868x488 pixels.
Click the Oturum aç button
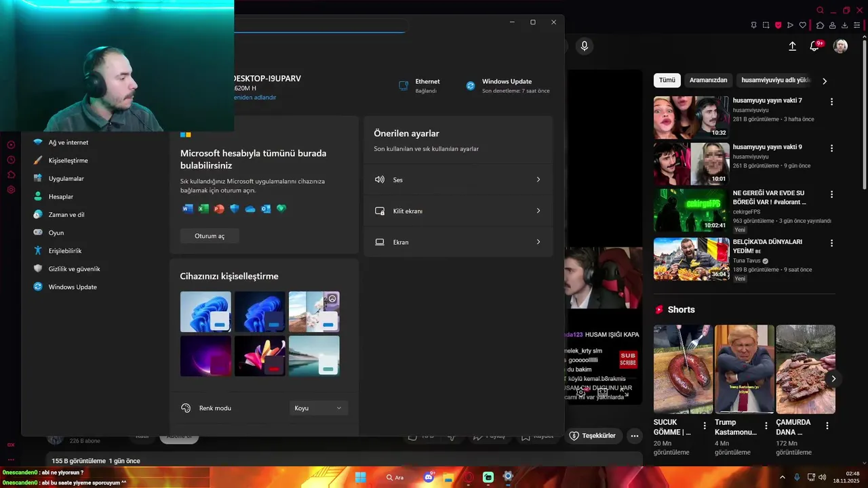[x=210, y=236]
